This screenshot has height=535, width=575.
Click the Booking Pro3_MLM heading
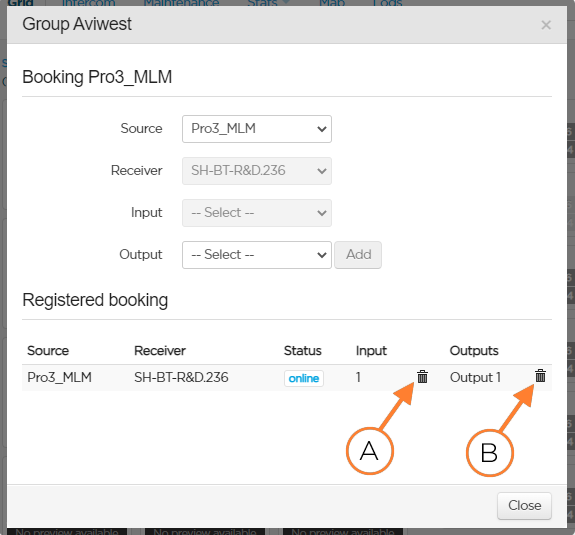(x=97, y=77)
